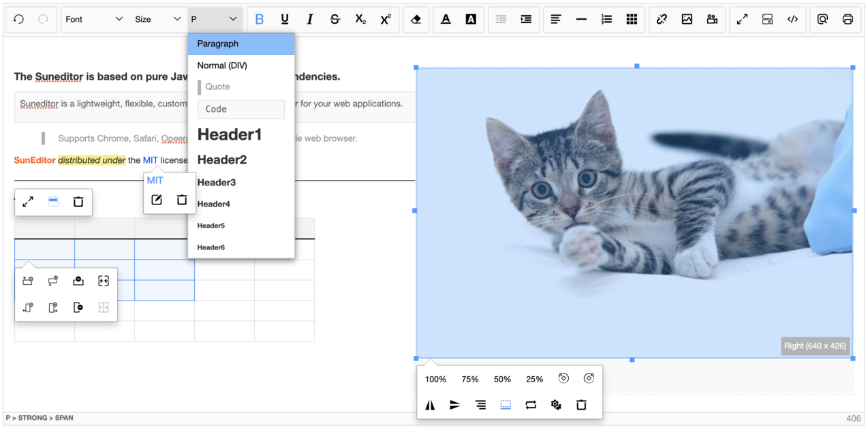Click insert column left icon
Viewport: 868px width, 428px height.
click(x=28, y=307)
